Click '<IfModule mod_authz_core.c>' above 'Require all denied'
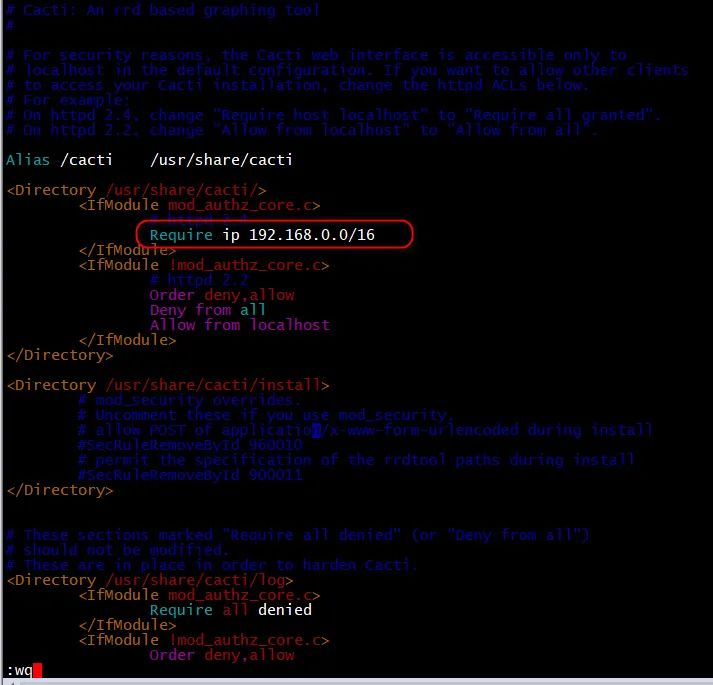713x685 pixels. (199, 595)
